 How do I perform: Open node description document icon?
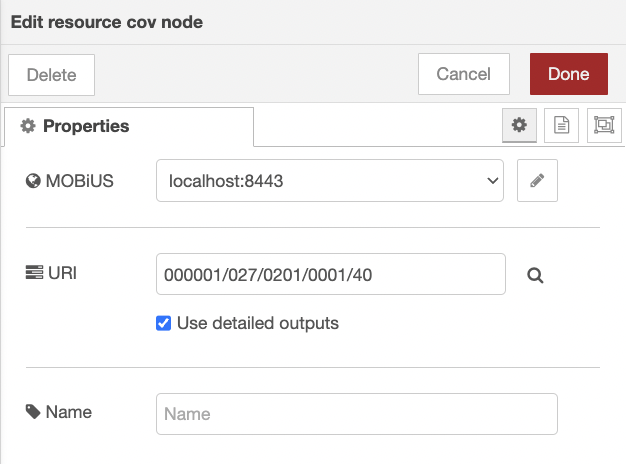561,125
